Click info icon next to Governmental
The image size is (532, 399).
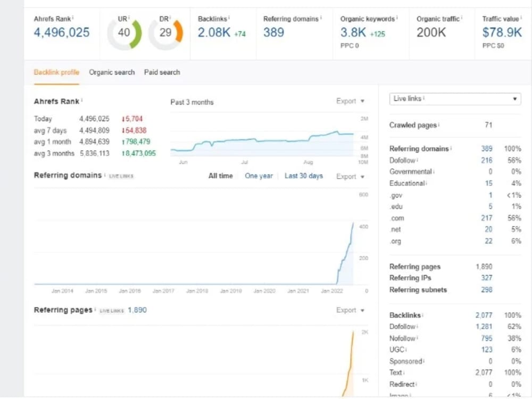pyautogui.click(x=434, y=171)
